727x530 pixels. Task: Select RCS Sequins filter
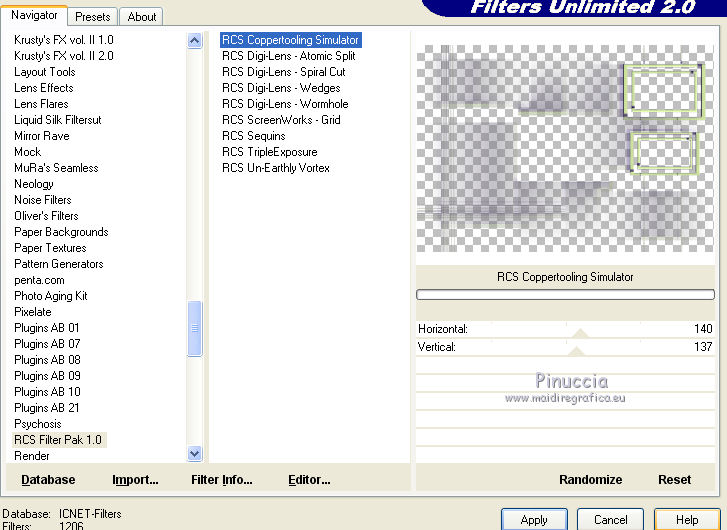[254, 136]
